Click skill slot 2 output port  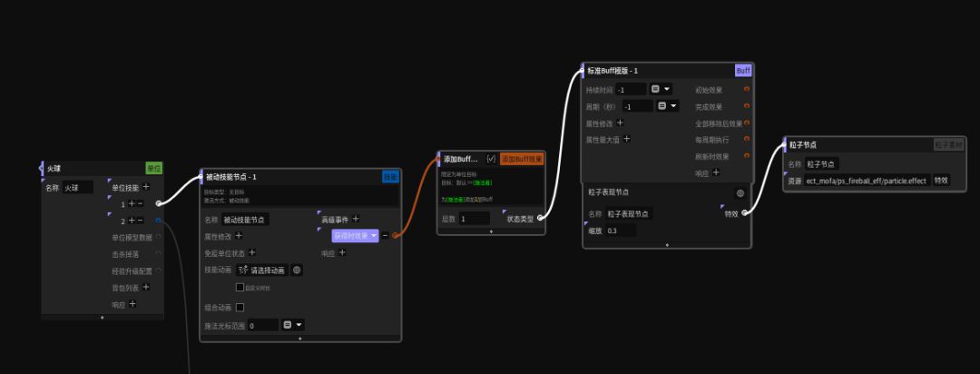(159, 221)
